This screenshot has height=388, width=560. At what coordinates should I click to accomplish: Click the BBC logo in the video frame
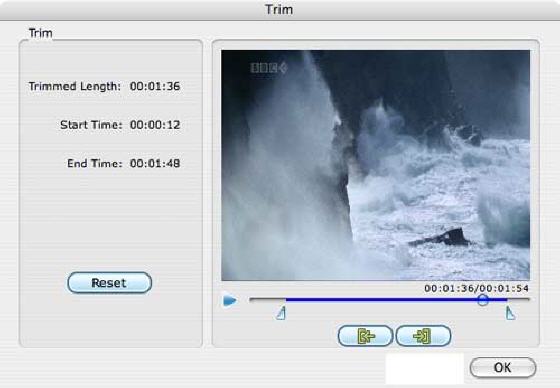269,68
